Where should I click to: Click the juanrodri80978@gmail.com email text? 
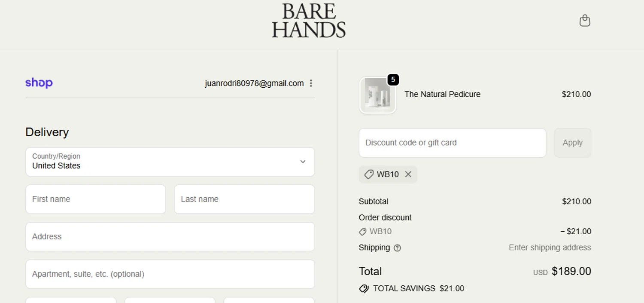pyautogui.click(x=254, y=83)
